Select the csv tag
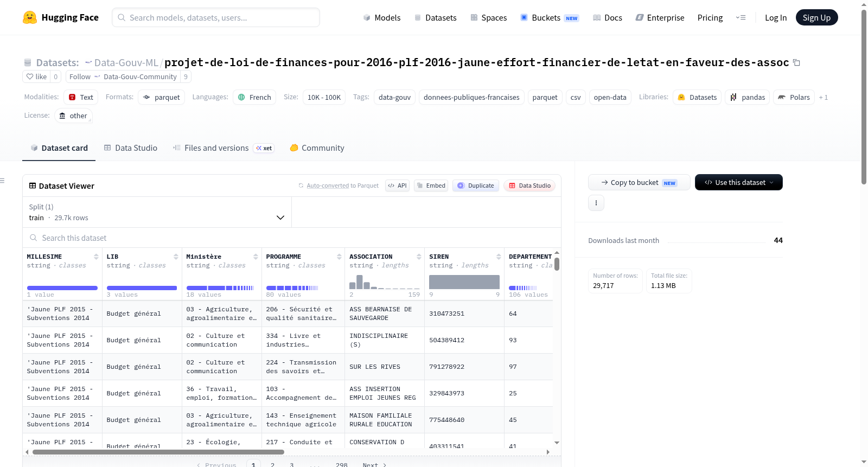Screen dimensions: 868x467 (576, 97)
